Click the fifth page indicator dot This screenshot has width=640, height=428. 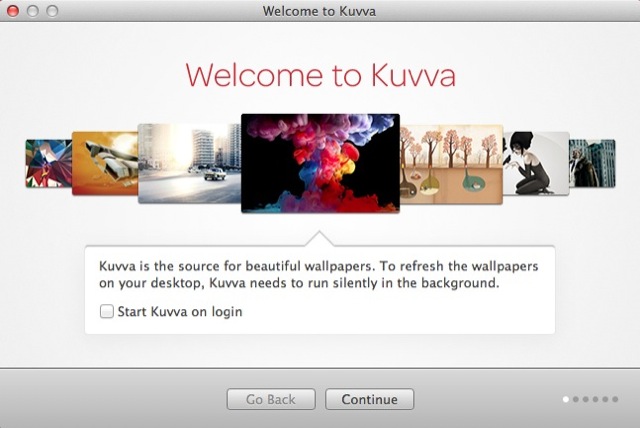[605, 399]
